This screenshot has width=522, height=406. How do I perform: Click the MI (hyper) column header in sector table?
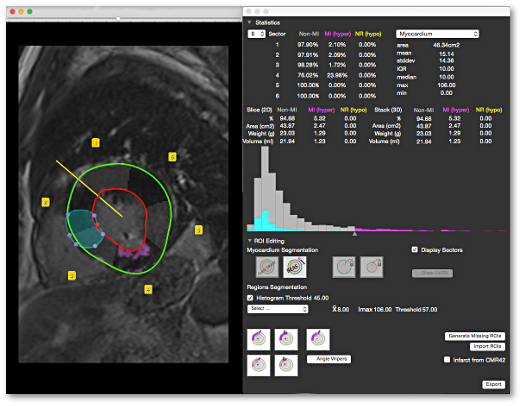[338, 34]
